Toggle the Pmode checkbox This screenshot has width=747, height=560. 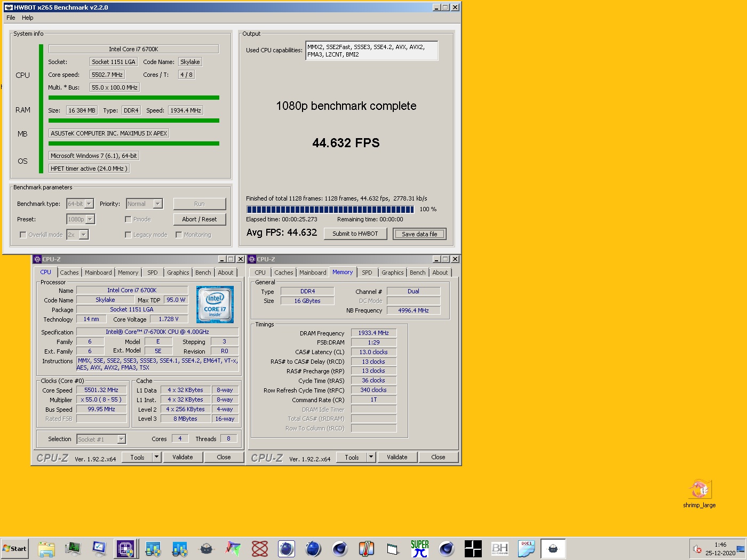coord(128,219)
